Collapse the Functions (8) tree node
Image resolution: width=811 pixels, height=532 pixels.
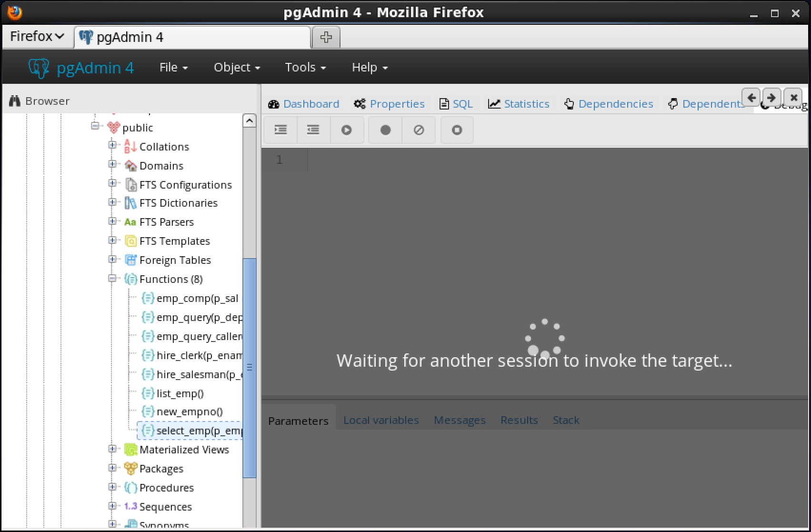(x=112, y=279)
